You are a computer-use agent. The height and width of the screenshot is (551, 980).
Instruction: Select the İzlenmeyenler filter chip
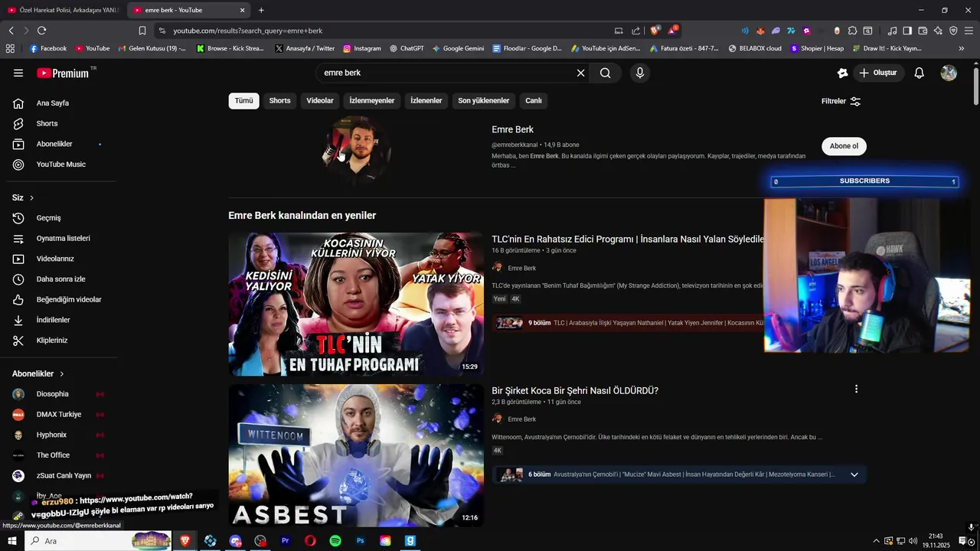pos(372,100)
